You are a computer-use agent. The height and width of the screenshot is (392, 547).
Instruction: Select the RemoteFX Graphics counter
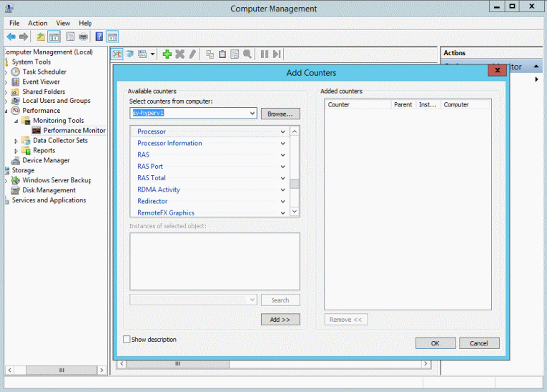pyautogui.click(x=166, y=213)
